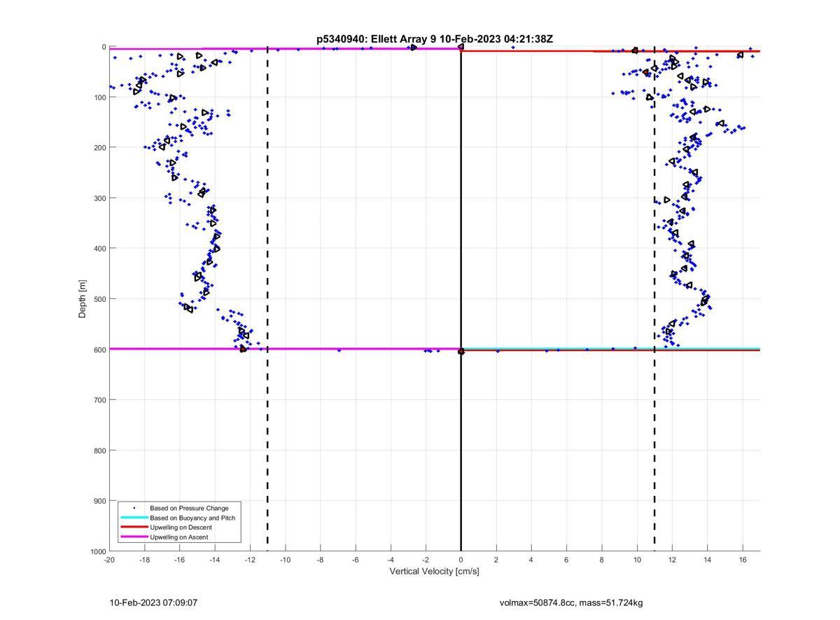Click the y-axis tick label '600'

tap(99, 350)
